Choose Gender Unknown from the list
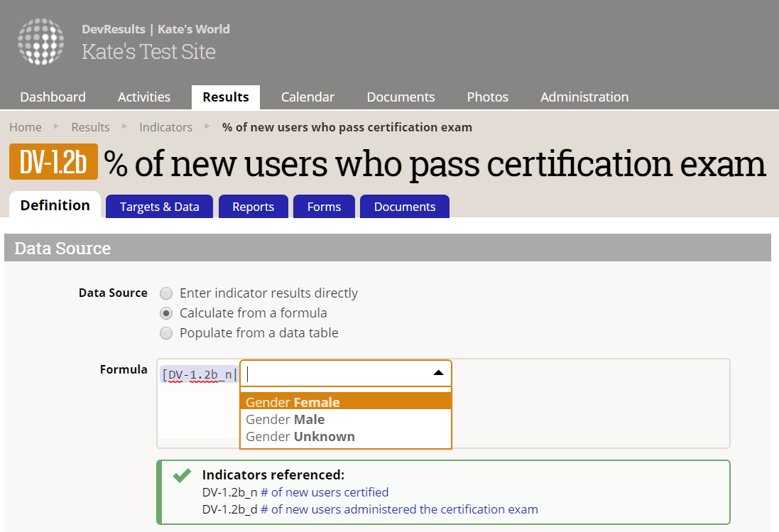The height and width of the screenshot is (532, 779). coord(300,437)
